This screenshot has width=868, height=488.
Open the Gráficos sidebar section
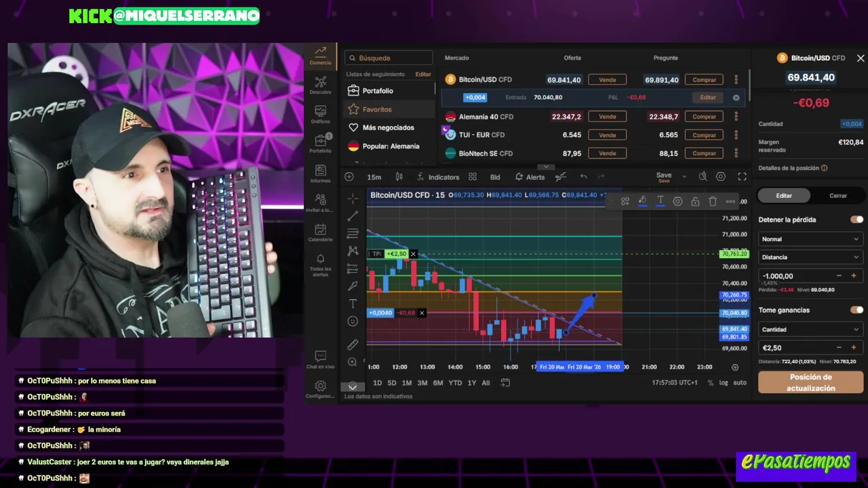pos(321,115)
